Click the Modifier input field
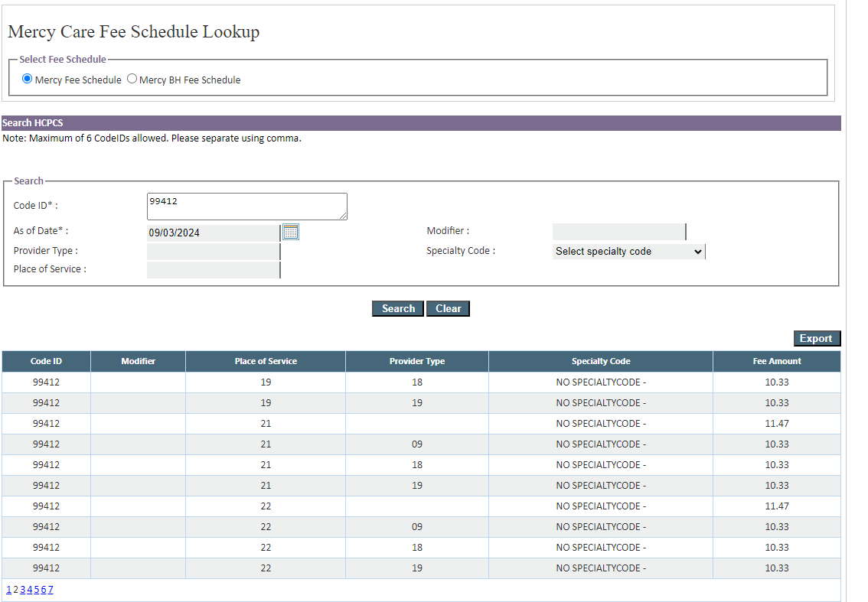This screenshot has height=602, width=868. pyautogui.click(x=619, y=232)
